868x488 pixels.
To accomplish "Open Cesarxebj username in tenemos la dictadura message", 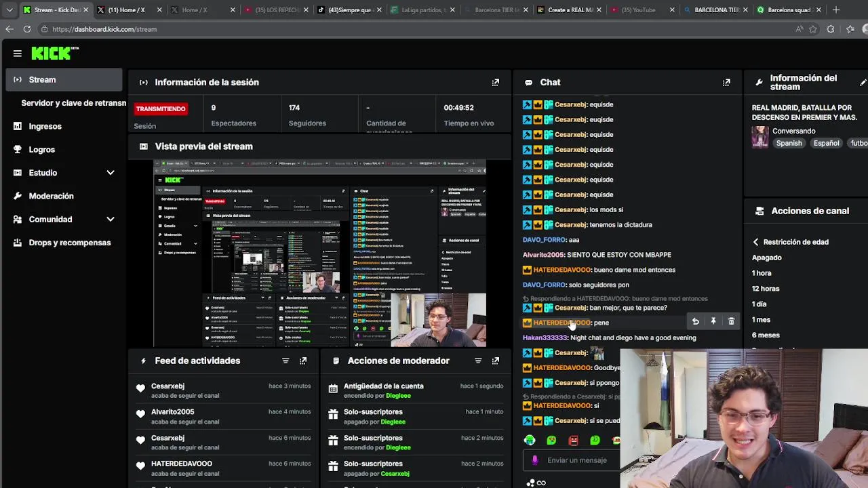I will coord(570,225).
